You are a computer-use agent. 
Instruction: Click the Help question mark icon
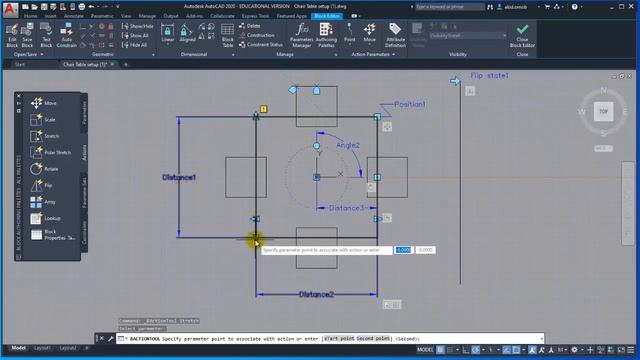pyautogui.click(x=575, y=7)
